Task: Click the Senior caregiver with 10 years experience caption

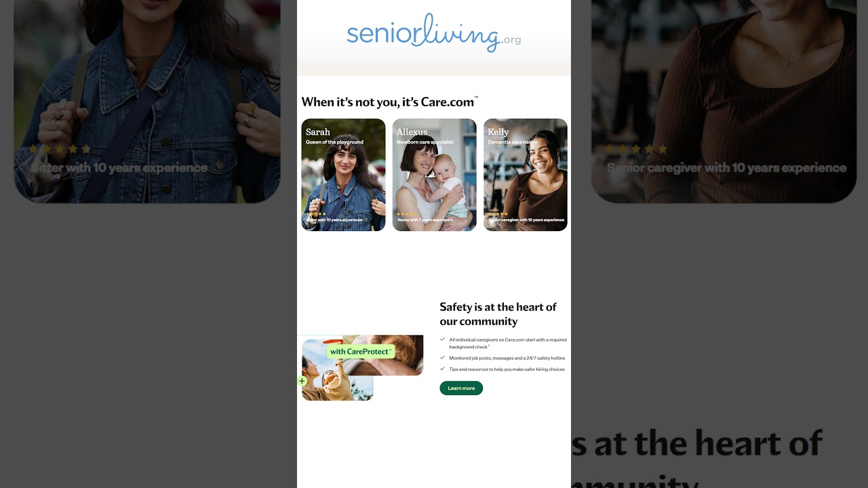Action: [526, 220]
